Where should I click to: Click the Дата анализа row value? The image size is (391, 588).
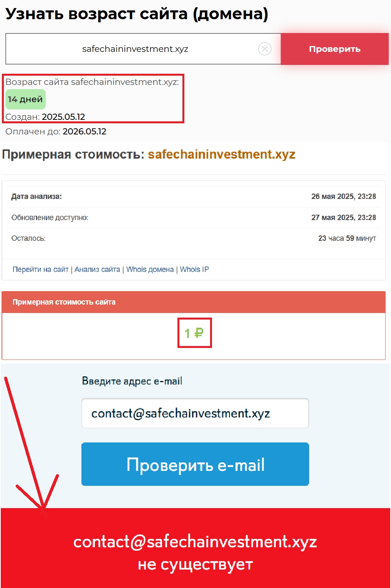coord(343,196)
